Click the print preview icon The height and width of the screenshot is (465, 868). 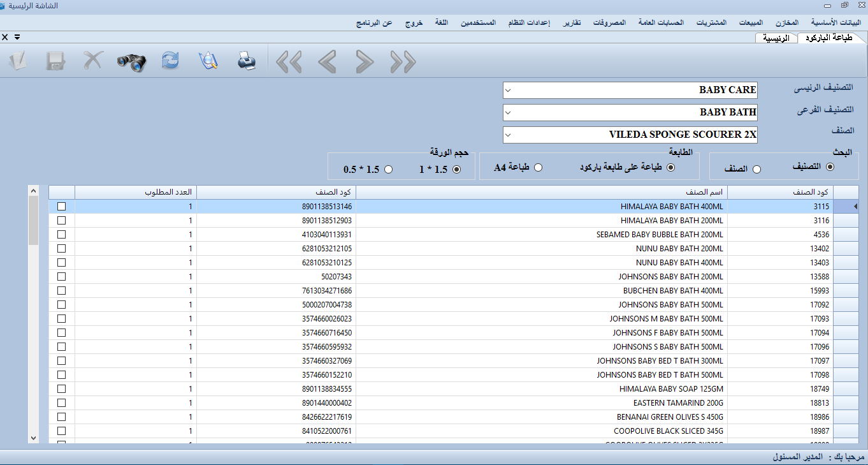[x=208, y=61]
